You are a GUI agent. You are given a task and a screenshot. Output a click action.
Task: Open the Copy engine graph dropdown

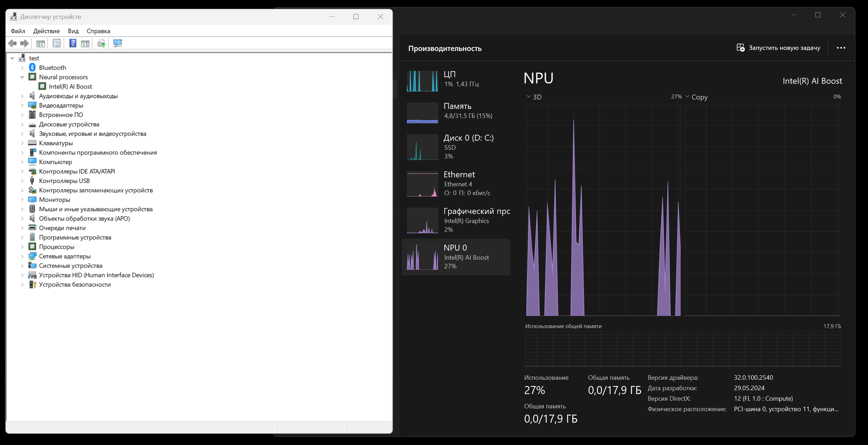[687, 97]
